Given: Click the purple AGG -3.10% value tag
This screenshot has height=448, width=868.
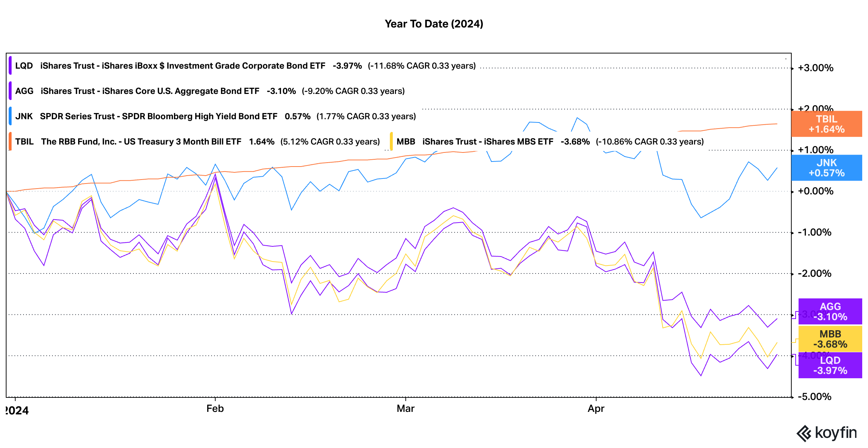Looking at the screenshot, I should point(830,311).
